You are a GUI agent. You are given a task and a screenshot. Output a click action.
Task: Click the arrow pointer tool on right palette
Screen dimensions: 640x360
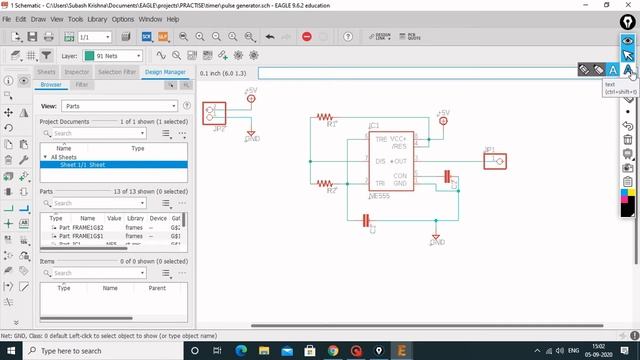(x=628, y=55)
